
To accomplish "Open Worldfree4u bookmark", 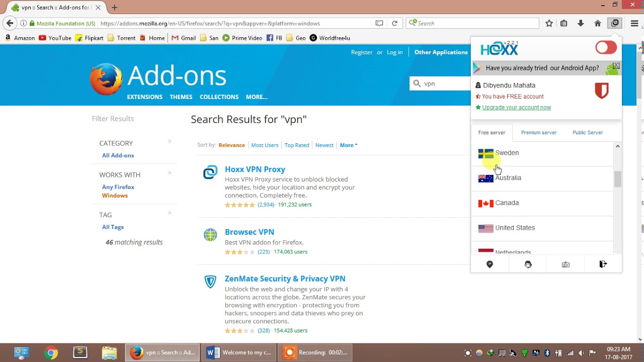I will (330, 38).
